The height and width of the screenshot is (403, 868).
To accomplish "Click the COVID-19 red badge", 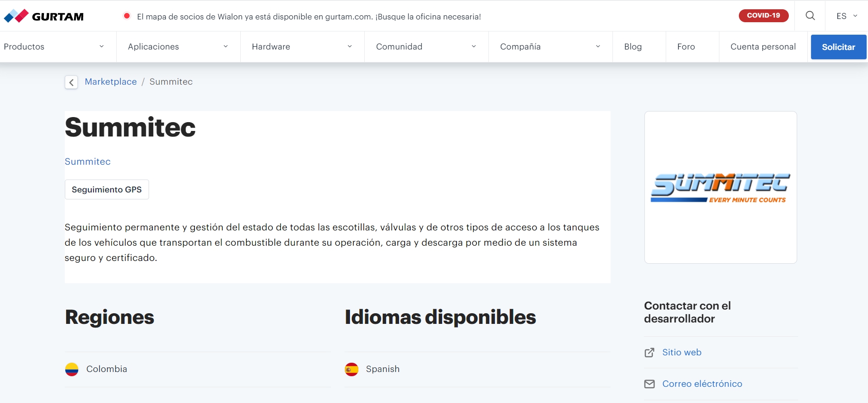I will click(763, 16).
